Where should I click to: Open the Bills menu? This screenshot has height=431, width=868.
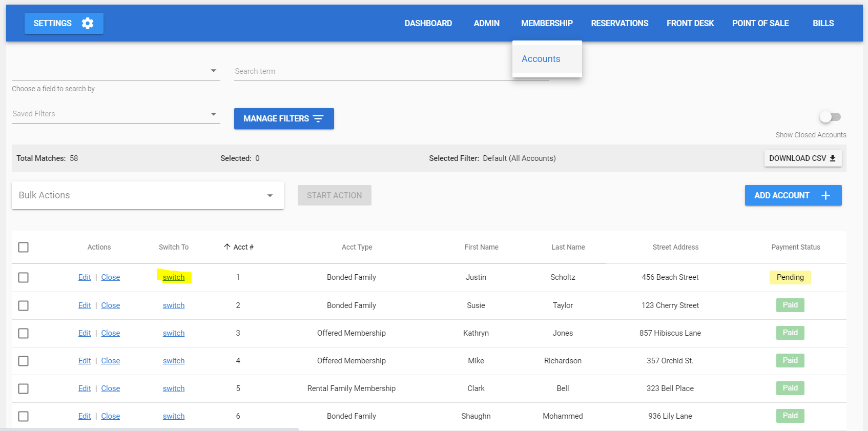click(823, 23)
